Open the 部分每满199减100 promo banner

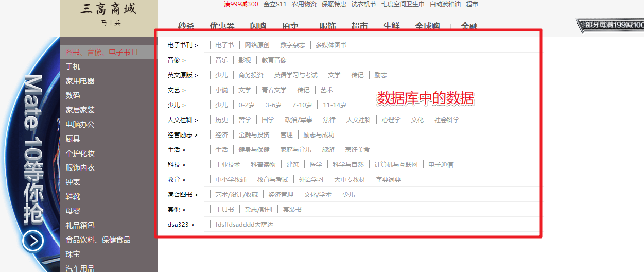click(x=610, y=25)
